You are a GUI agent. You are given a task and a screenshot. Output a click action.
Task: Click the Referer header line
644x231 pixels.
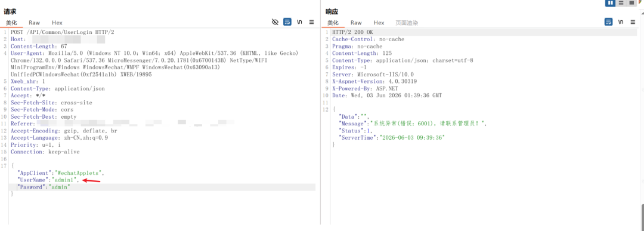pos(122,124)
